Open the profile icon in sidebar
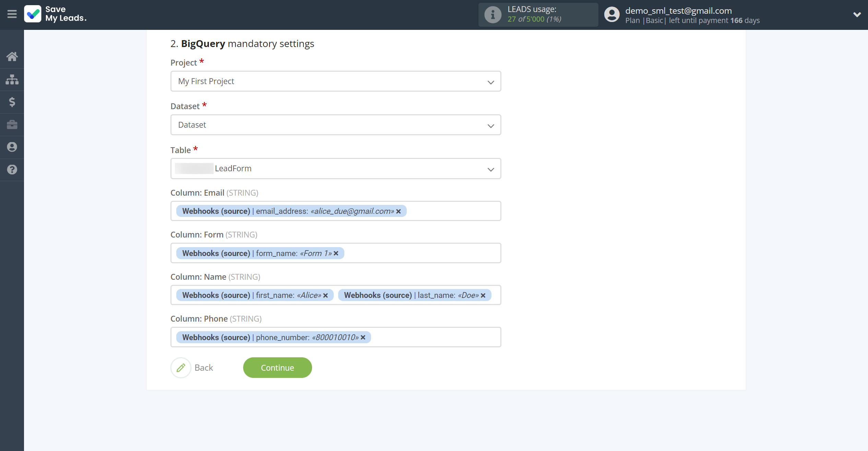This screenshot has width=868, height=451. (12, 147)
